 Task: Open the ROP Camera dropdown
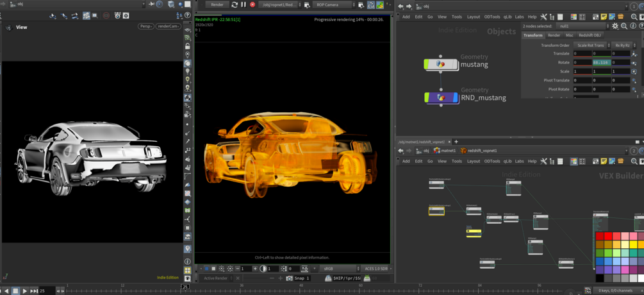(x=334, y=4)
